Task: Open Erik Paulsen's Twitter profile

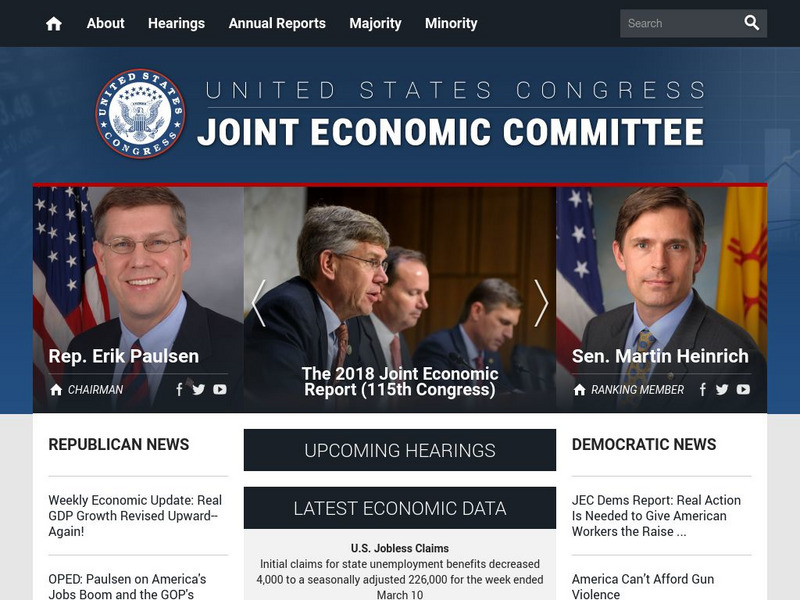Action: [x=198, y=390]
